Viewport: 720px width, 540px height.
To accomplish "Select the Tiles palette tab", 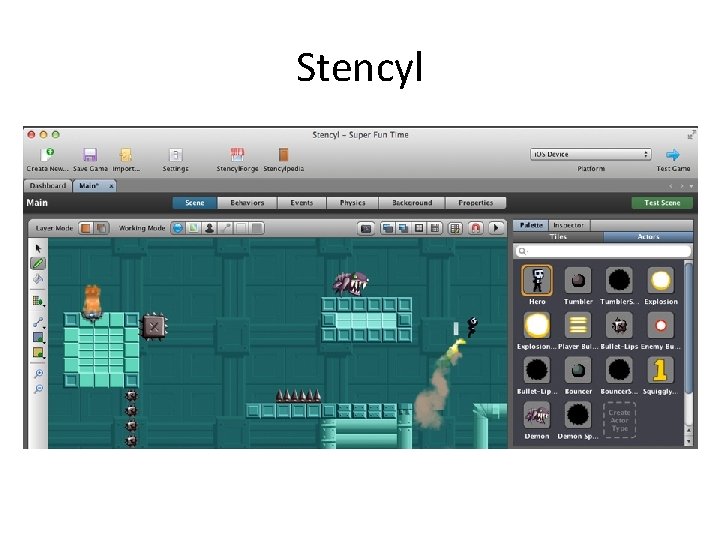I will [x=558, y=237].
